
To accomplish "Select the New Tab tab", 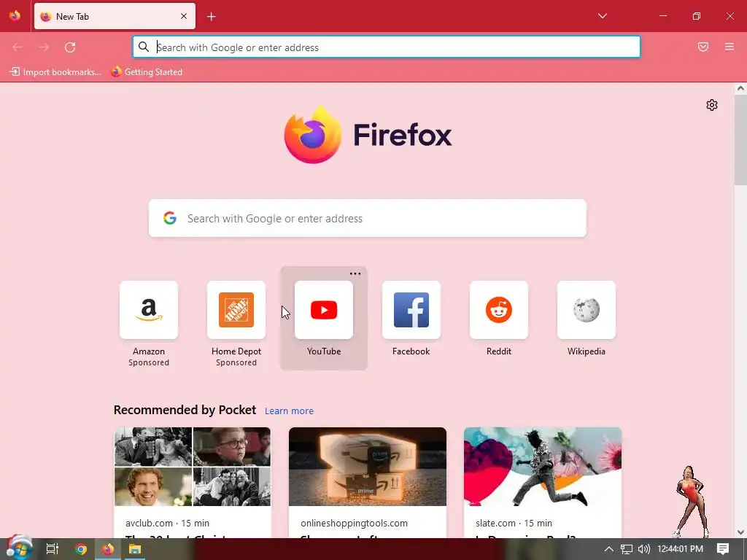I will pyautogui.click(x=115, y=16).
